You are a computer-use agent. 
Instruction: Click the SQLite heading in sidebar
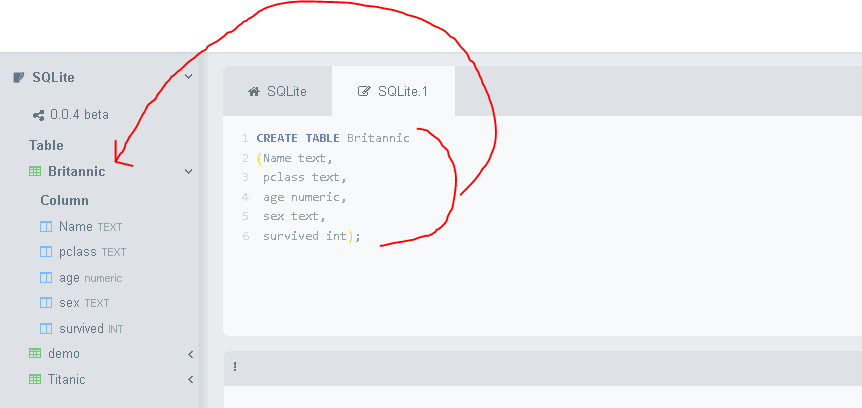(53, 78)
